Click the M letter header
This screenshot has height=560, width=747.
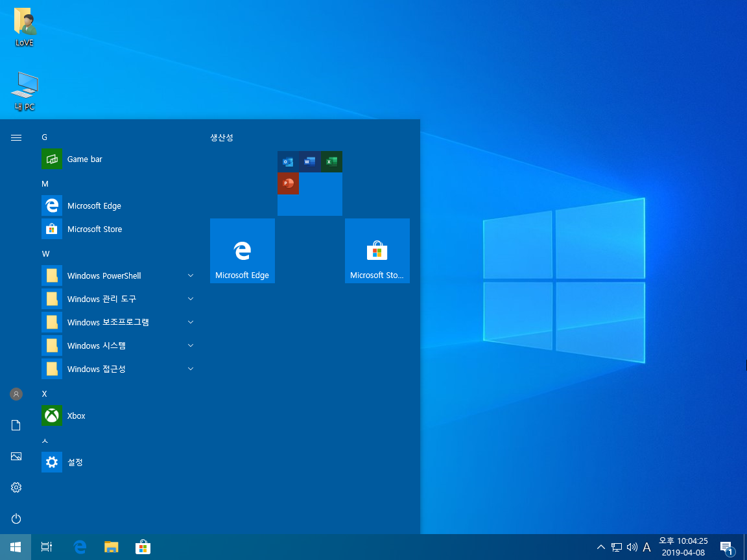pos(45,184)
